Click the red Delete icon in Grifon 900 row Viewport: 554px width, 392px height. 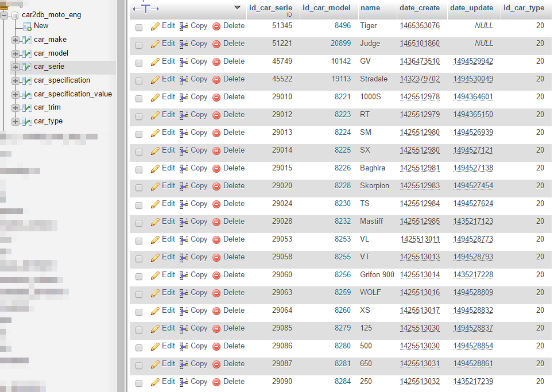(x=216, y=275)
